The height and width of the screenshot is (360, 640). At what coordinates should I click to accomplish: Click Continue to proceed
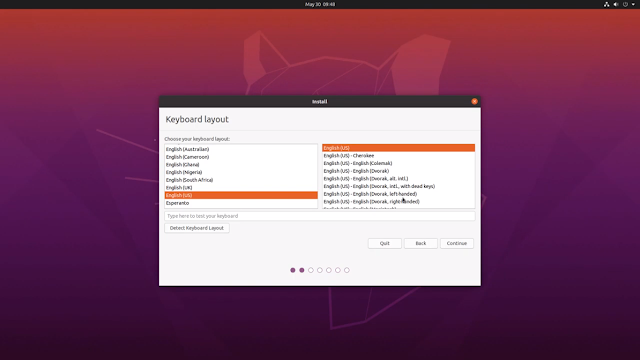click(x=457, y=243)
